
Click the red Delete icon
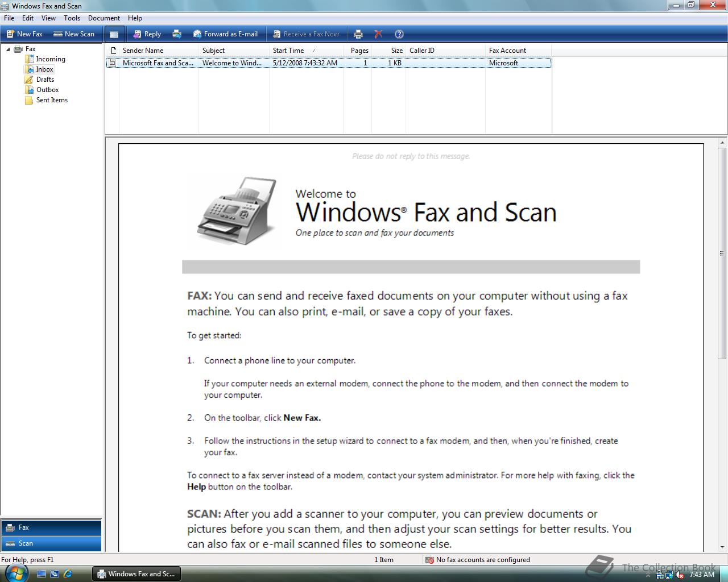click(378, 34)
